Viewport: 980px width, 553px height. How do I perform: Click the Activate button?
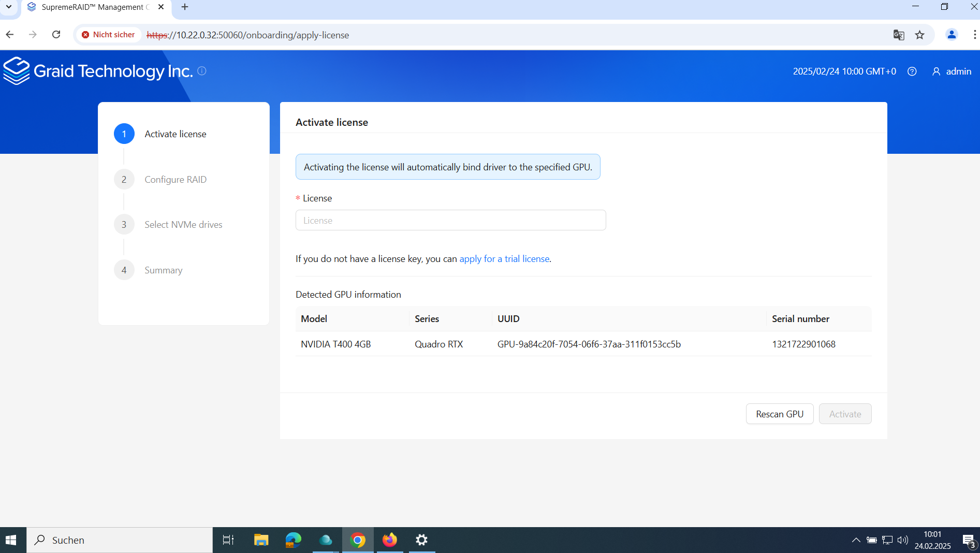[x=845, y=414]
